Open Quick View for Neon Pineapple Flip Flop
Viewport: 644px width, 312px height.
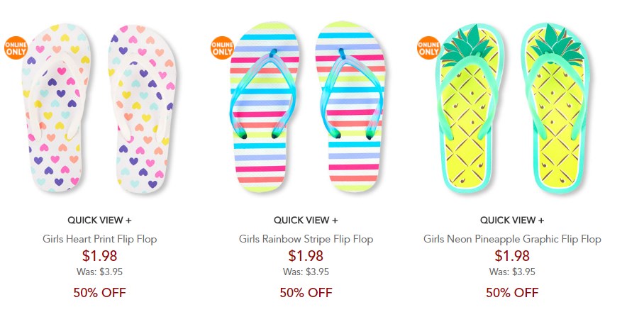512,220
